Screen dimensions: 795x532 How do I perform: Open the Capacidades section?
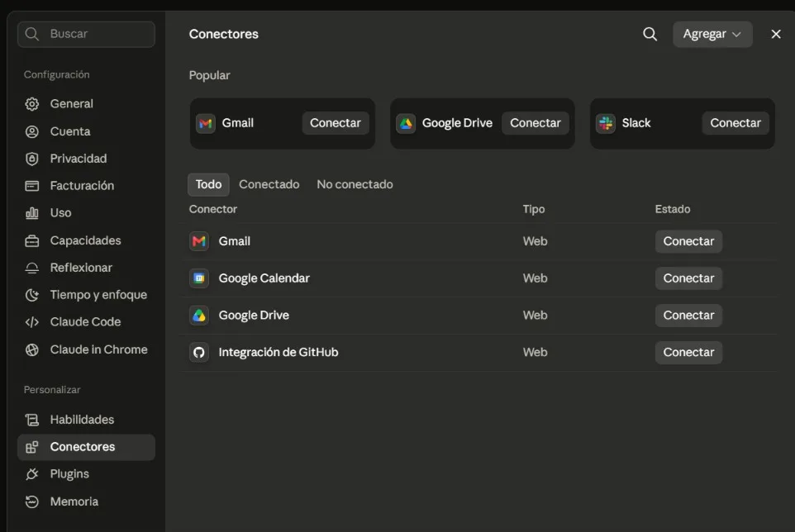[x=86, y=240]
